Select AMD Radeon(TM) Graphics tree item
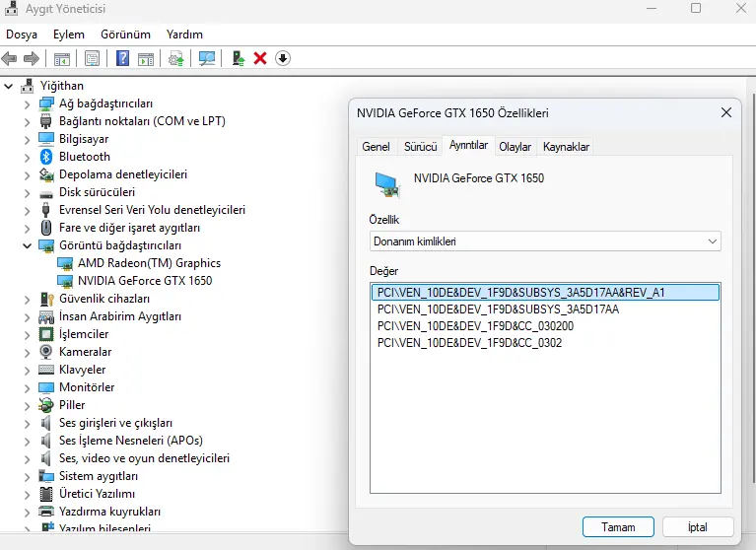 click(150, 263)
